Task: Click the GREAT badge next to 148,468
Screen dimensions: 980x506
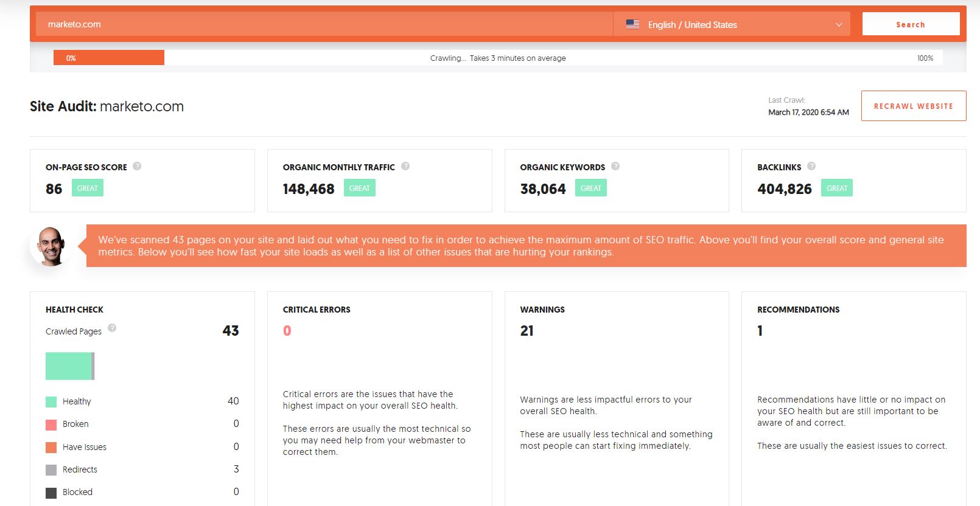Action: coord(360,188)
